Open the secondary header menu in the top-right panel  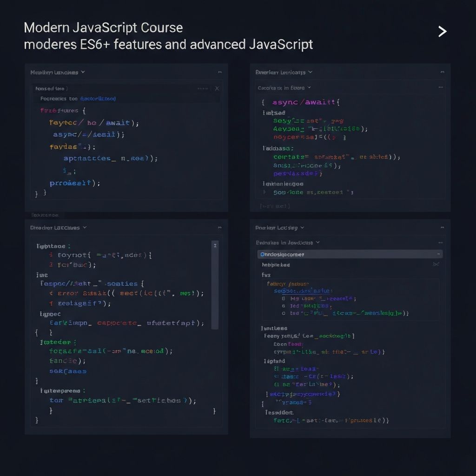(309, 87)
